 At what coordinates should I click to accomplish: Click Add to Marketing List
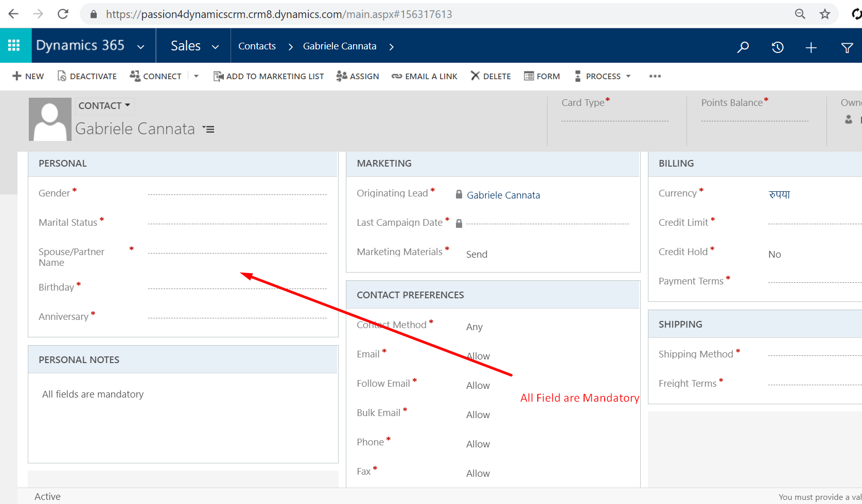coord(269,76)
